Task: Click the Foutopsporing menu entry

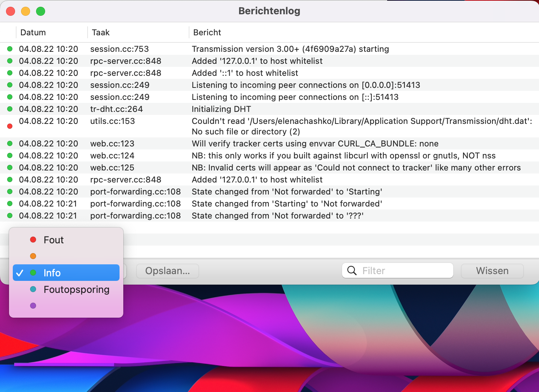Action: [76, 289]
